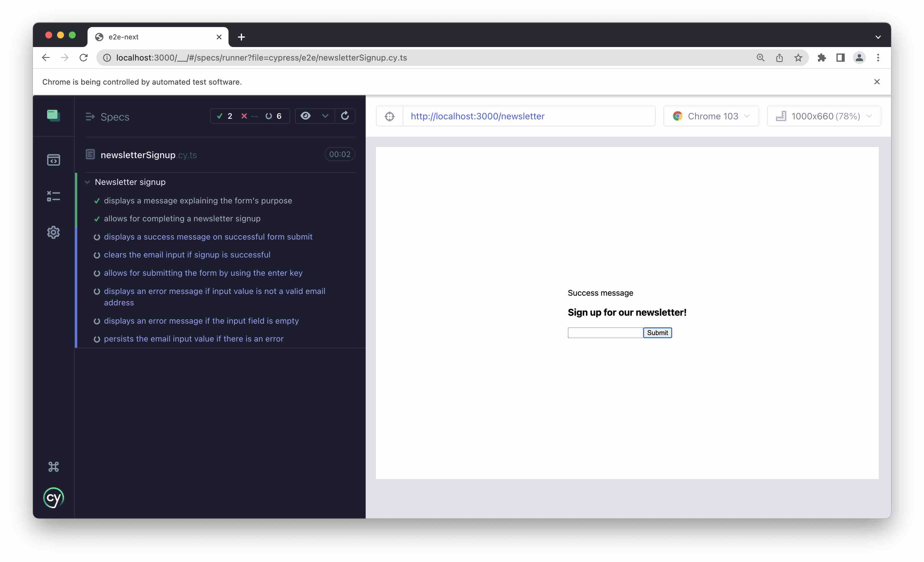
Task: Click 'Sign up for our newsletter!' heading
Action: point(627,312)
